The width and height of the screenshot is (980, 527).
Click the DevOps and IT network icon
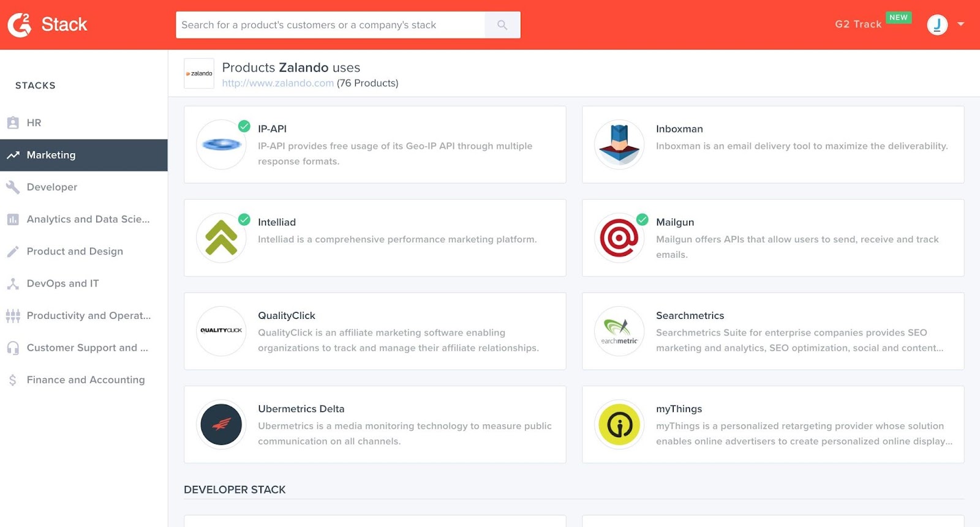pyautogui.click(x=13, y=283)
